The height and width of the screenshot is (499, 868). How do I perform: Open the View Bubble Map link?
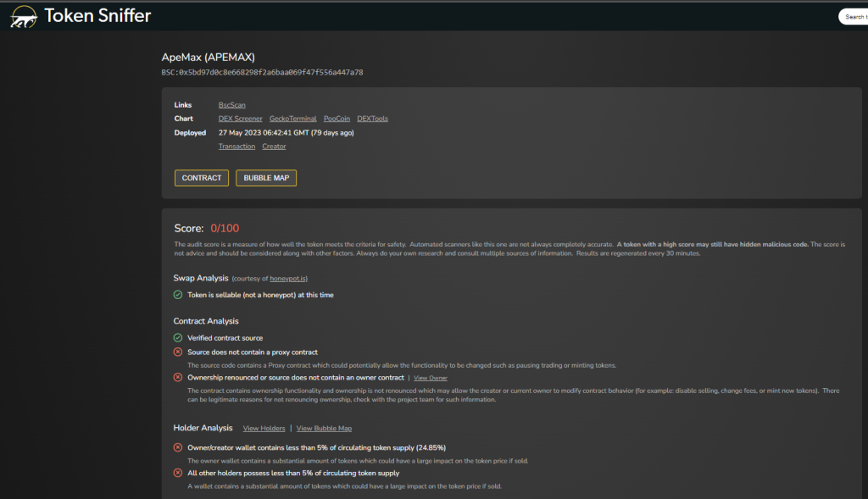(x=324, y=428)
